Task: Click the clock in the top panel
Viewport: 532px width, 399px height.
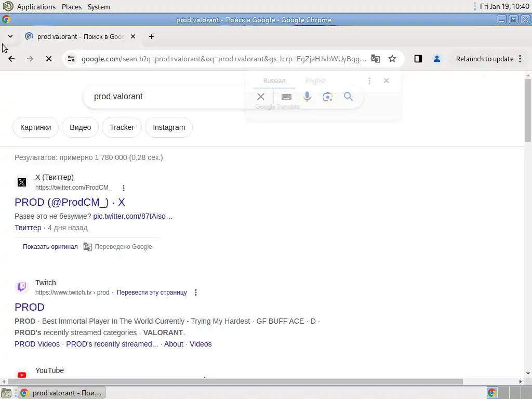Action: pyautogui.click(x=504, y=6)
